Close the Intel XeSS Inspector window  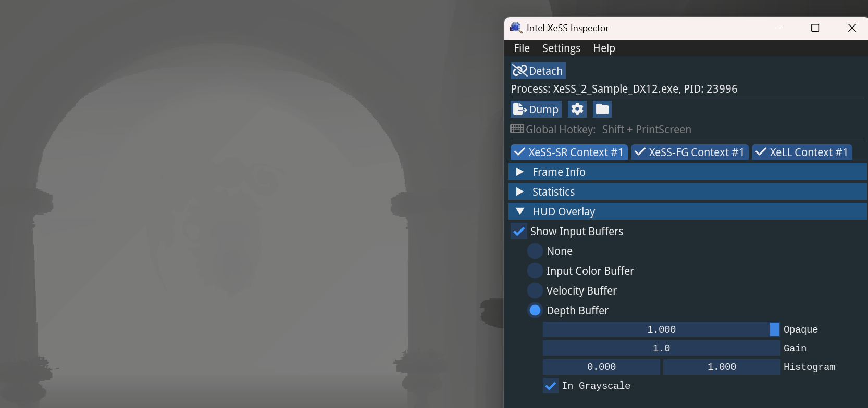click(852, 28)
